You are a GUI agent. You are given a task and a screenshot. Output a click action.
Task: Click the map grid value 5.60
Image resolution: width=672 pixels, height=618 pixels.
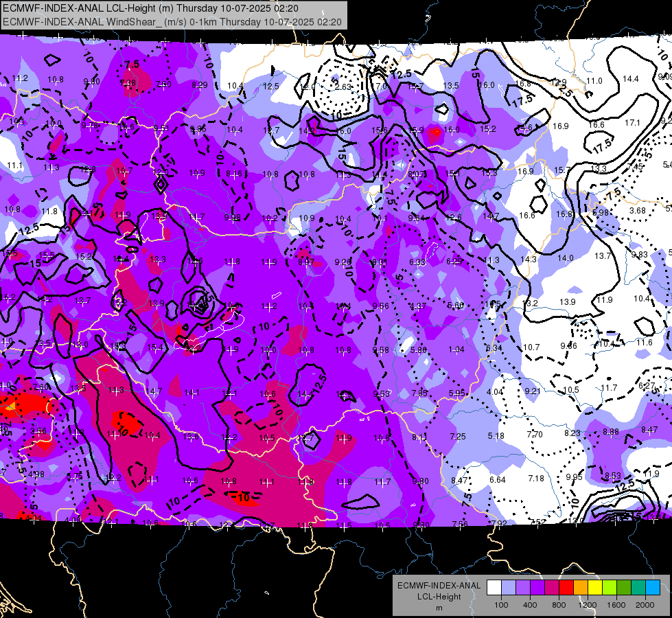pyautogui.click(x=456, y=305)
